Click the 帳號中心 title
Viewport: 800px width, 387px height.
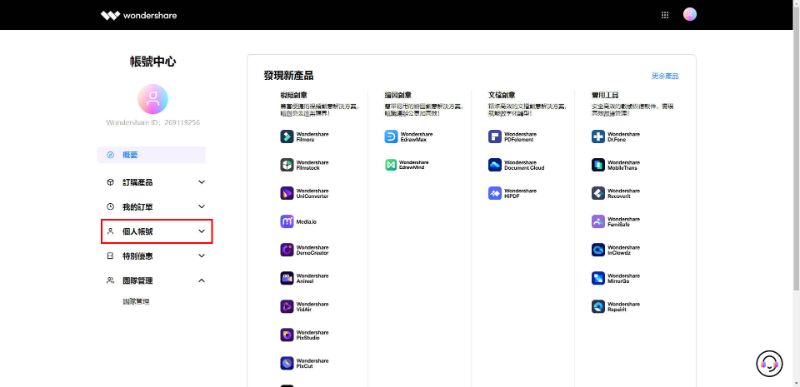(x=153, y=62)
